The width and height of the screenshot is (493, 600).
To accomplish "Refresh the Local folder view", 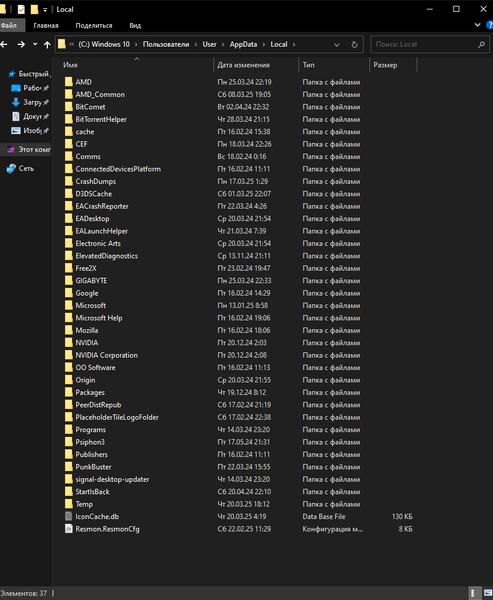I will (x=354, y=44).
